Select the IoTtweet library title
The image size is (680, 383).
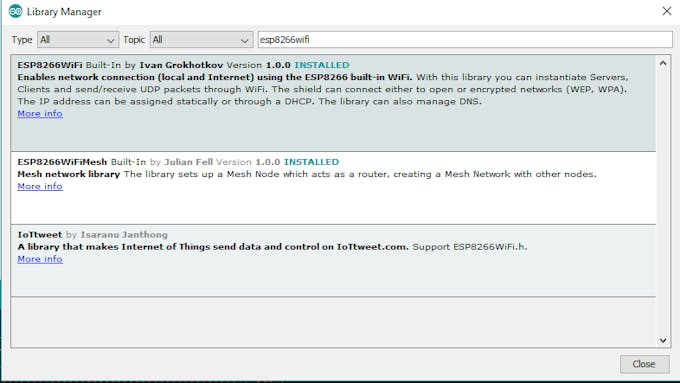[40, 235]
